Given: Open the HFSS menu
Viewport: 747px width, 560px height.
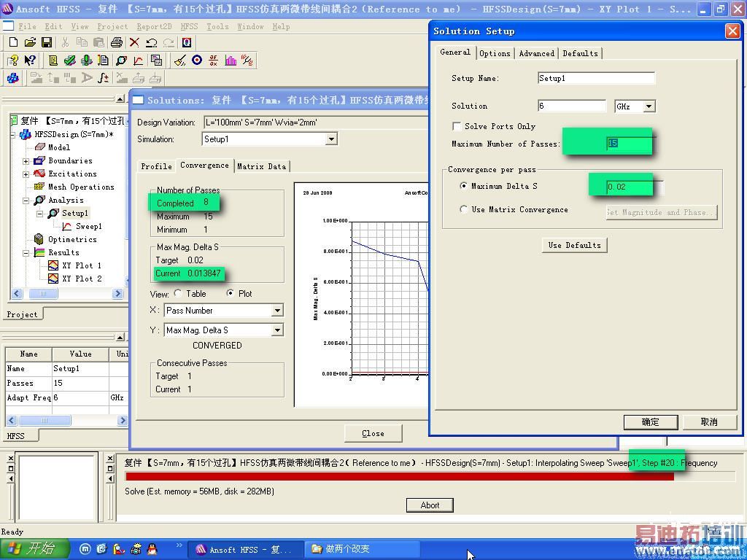Looking at the screenshot, I should pos(189,27).
